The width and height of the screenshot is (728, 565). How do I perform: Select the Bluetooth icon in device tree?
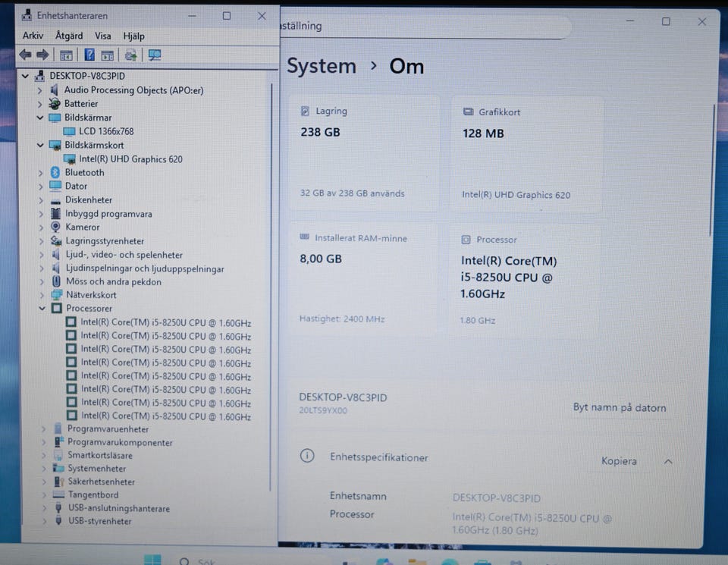click(55, 172)
